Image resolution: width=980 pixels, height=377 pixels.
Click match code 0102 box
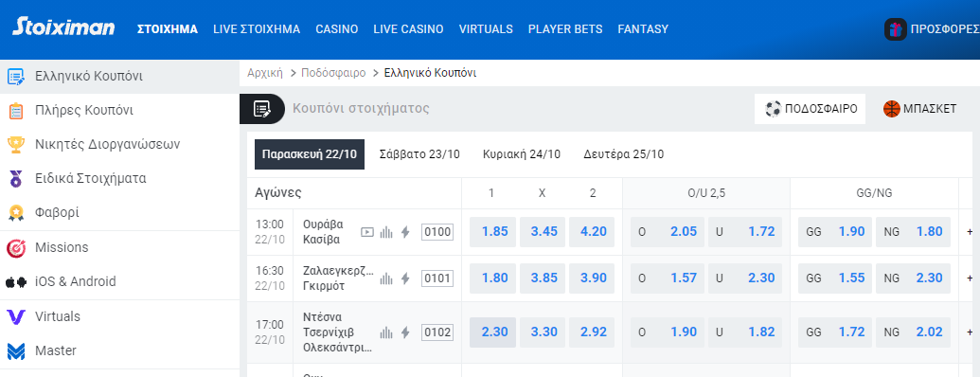click(x=437, y=332)
